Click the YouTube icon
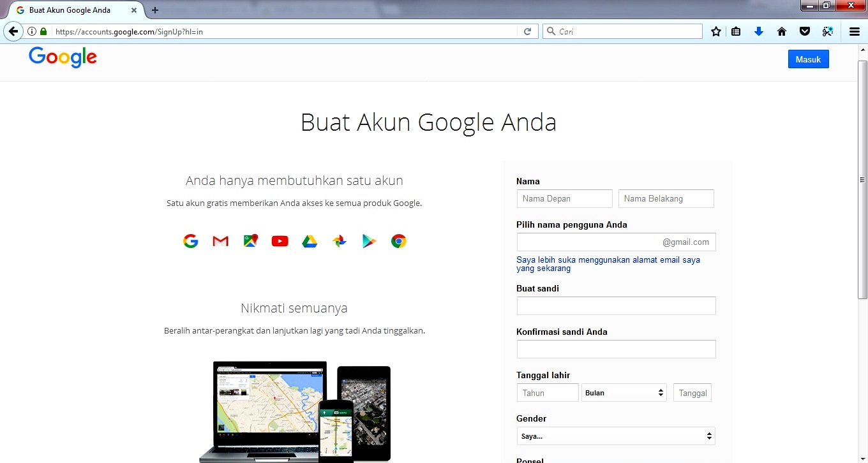The width and height of the screenshot is (868, 463). [280, 241]
